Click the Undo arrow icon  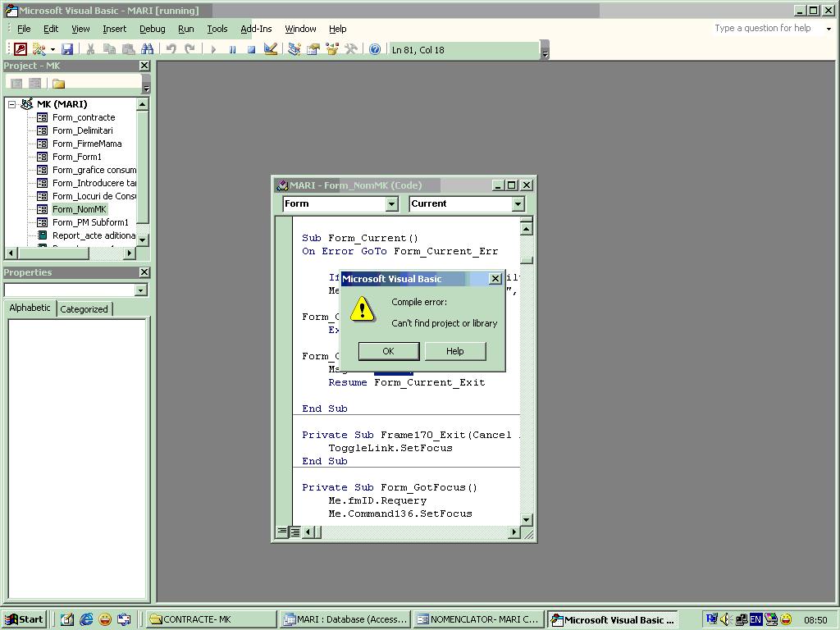click(x=171, y=49)
